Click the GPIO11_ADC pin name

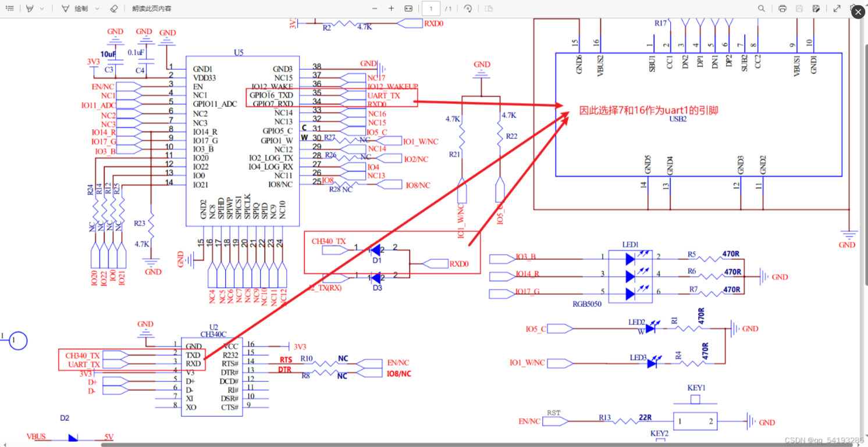pyautogui.click(x=215, y=103)
